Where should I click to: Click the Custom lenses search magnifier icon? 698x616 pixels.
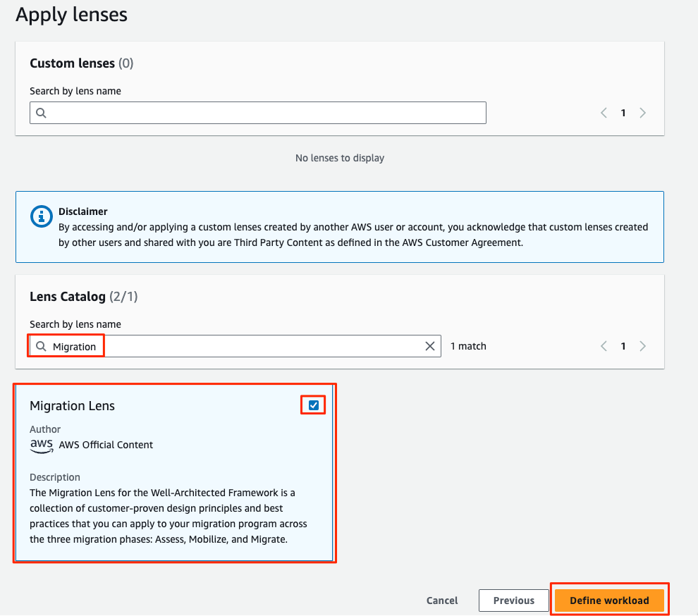click(41, 113)
